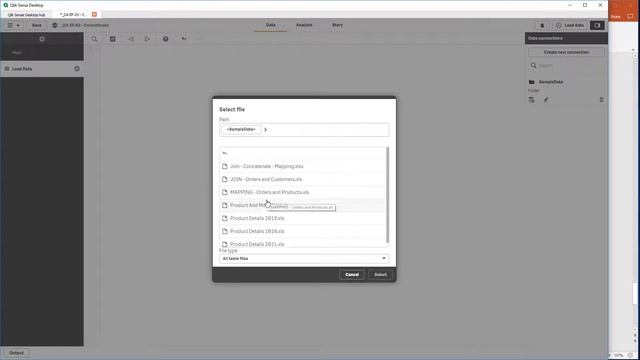This screenshot has height=360, width=640.
Task: Cancel the Select file dialog
Action: point(351,275)
